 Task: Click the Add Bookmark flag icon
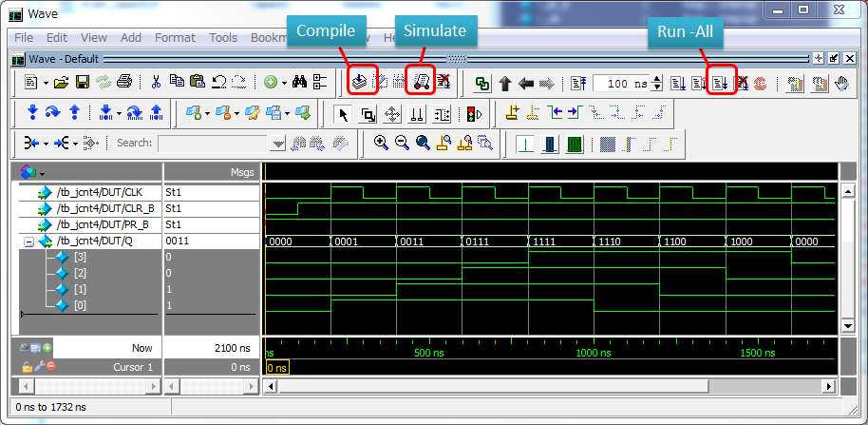point(193,112)
